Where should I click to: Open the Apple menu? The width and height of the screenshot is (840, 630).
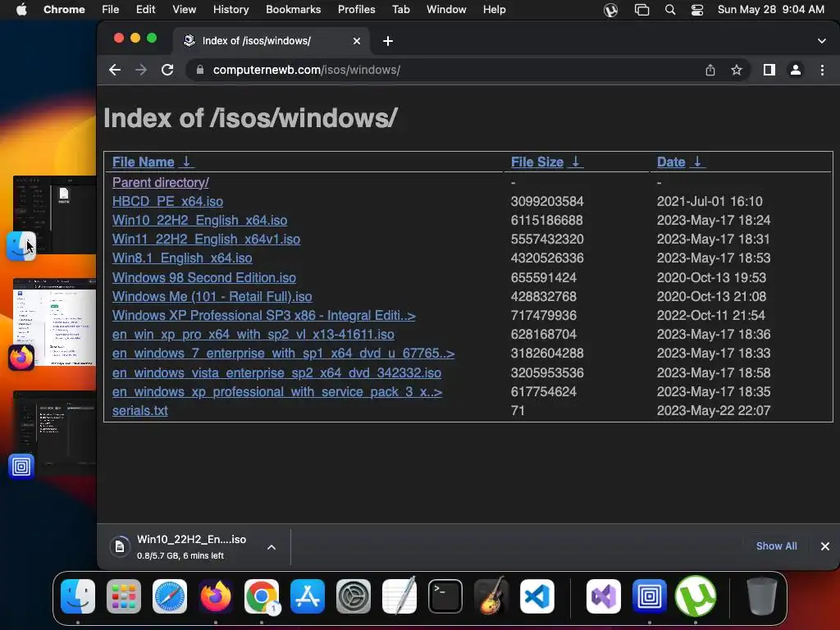[21, 10]
